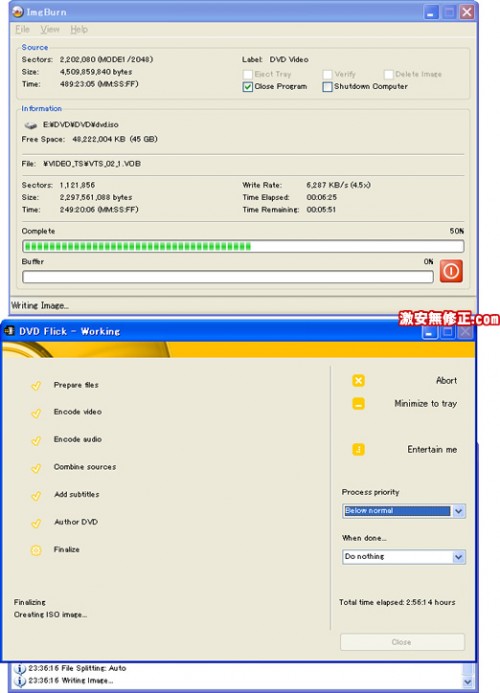Click the Total time elapsed text
The width and height of the screenshot is (500, 693).
(397, 602)
